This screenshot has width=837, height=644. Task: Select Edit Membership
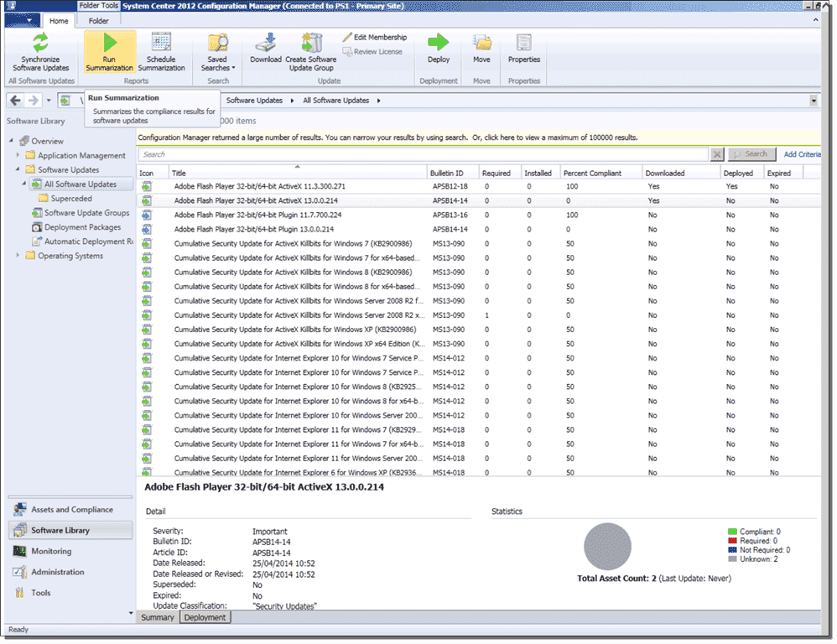coord(377,37)
